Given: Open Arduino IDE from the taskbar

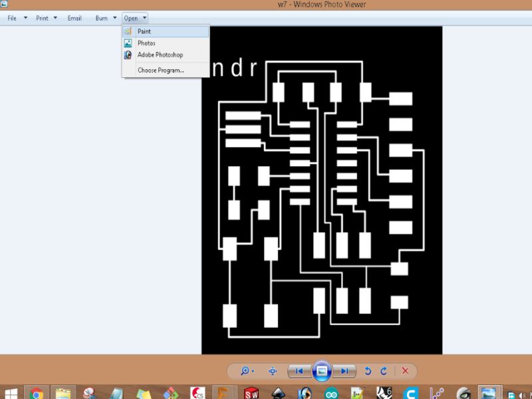Looking at the screenshot, I should pos(331,394).
